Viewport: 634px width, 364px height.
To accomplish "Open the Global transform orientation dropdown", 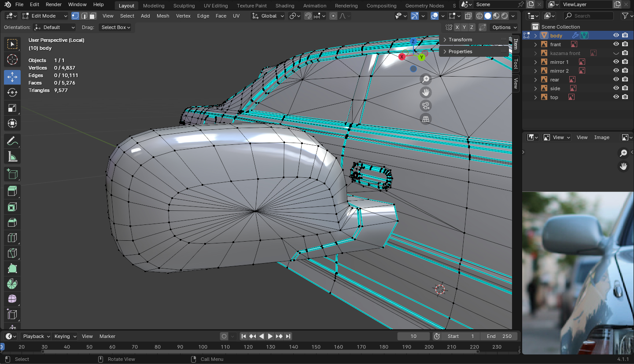I will pos(268,16).
